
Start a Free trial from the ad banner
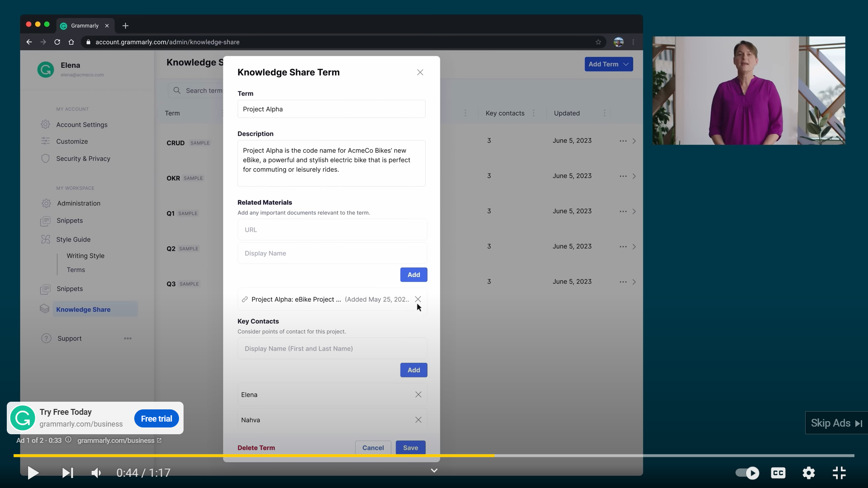(156, 418)
